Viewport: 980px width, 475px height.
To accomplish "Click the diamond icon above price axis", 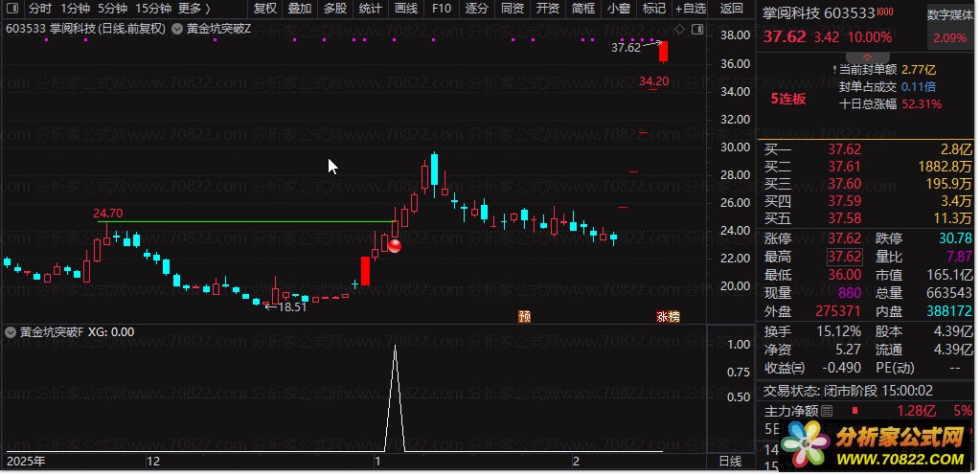I will coord(680,29).
